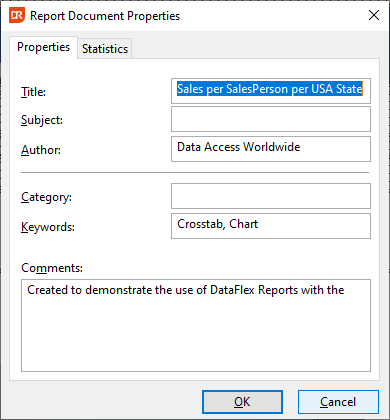The image size is (390, 420).
Task: Click the Keywords label
Action: 48,227
